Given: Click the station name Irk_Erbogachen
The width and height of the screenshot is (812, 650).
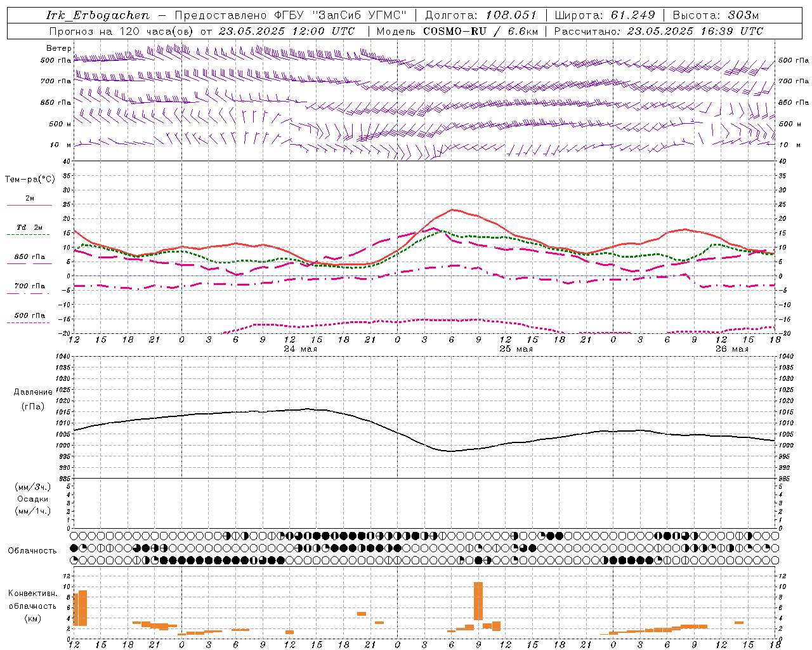Looking at the screenshot, I should coord(98,15).
